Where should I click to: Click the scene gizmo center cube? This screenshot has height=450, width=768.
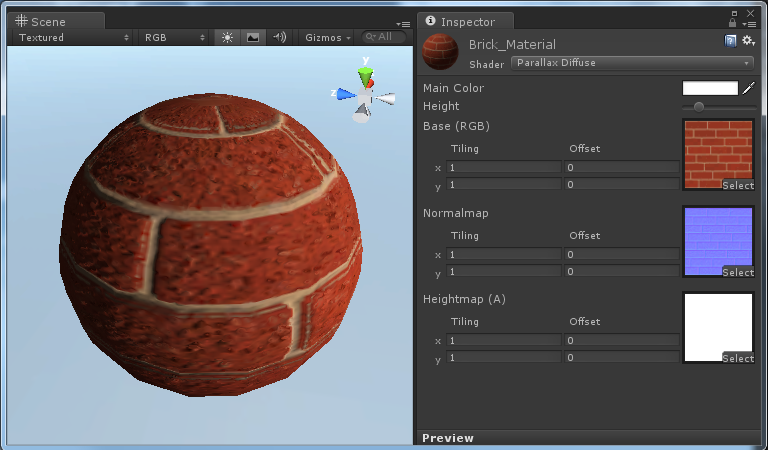(364, 97)
